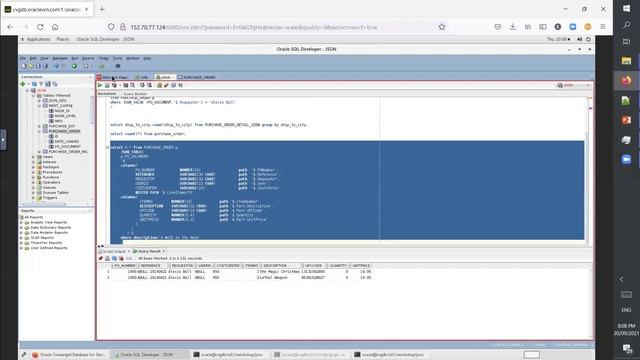Click the Run Script icon in the worksheet toolbar
640x360 pixels.
107,85
